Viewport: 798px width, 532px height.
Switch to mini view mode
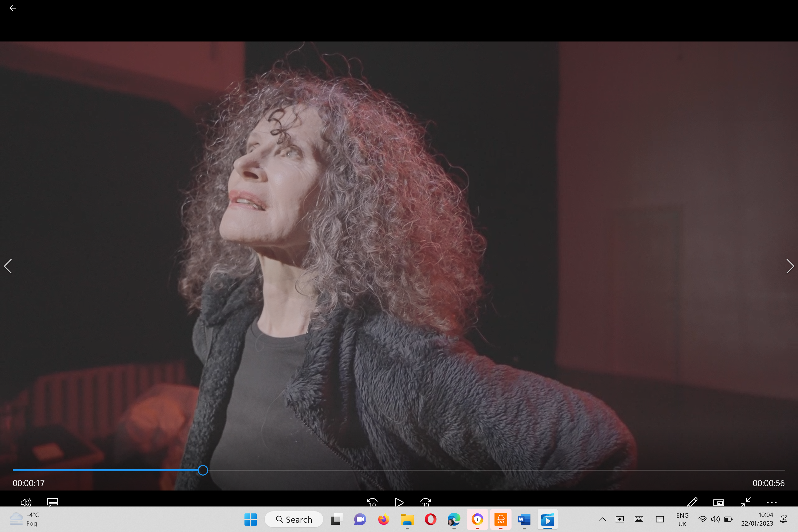coord(719,502)
